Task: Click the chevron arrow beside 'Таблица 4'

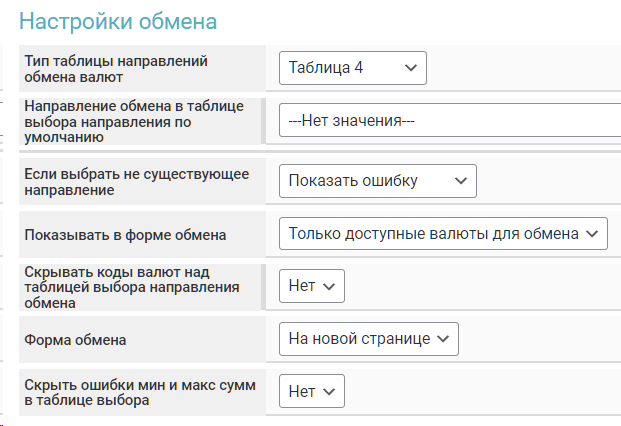Action: coord(410,68)
